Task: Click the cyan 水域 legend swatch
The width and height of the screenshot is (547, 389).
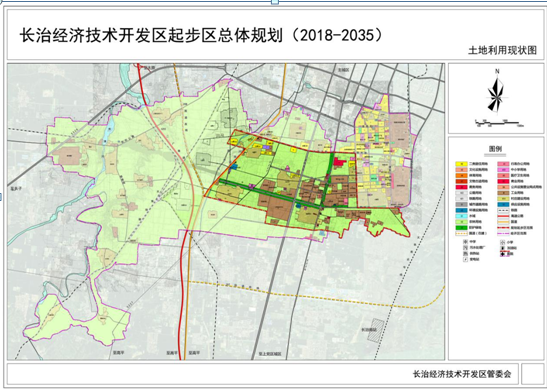Action: (x=462, y=216)
